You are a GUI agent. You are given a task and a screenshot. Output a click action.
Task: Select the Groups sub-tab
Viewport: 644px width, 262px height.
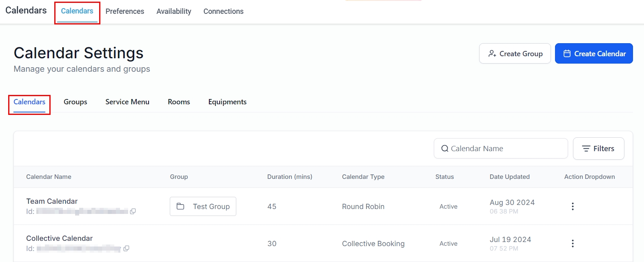[75, 102]
